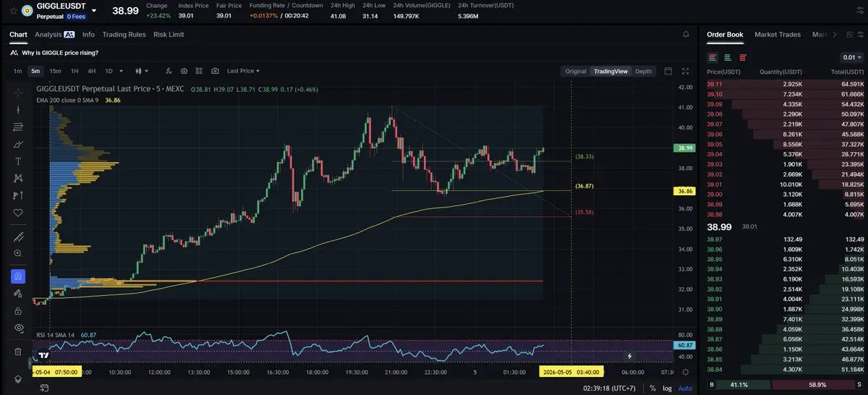Switch to the 15m timeframe

click(x=55, y=71)
